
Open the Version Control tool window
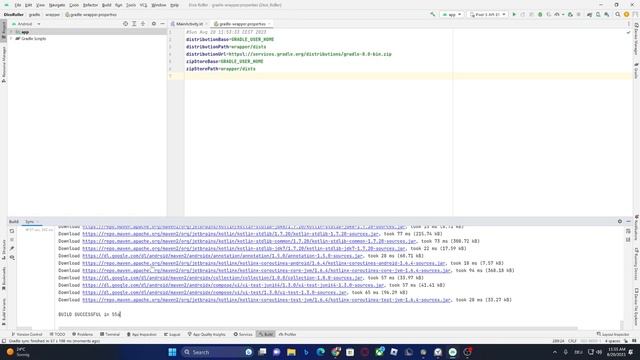27,334
